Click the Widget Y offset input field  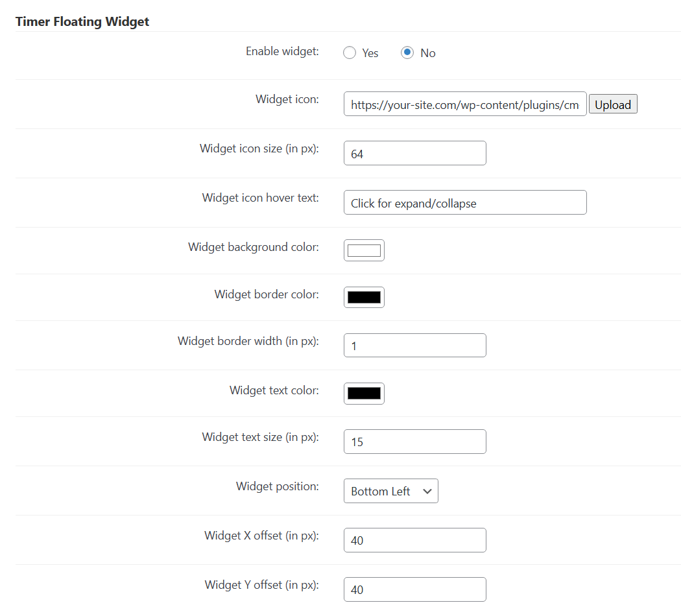[x=414, y=589]
